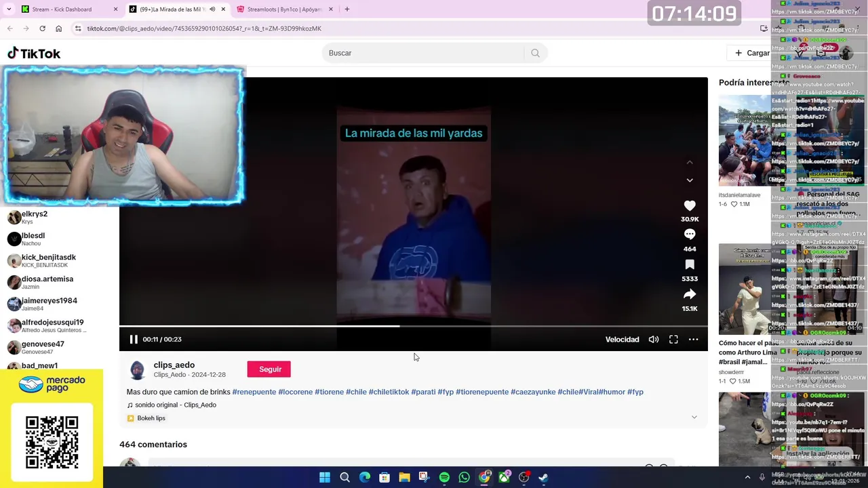
Task: Open hashtag #renepuente
Action: [x=254, y=392]
